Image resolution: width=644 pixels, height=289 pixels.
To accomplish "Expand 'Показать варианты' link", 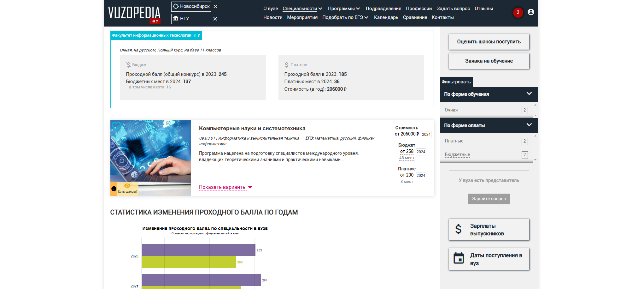I will click(225, 187).
